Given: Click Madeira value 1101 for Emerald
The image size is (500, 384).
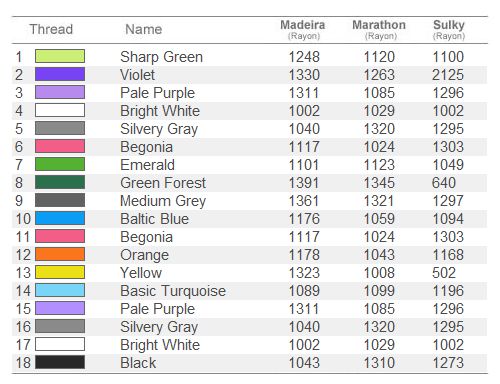Looking at the screenshot, I should (304, 165).
